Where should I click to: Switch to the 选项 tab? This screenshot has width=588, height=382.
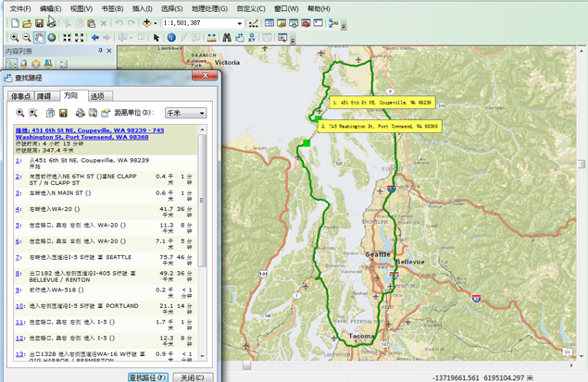(x=97, y=96)
